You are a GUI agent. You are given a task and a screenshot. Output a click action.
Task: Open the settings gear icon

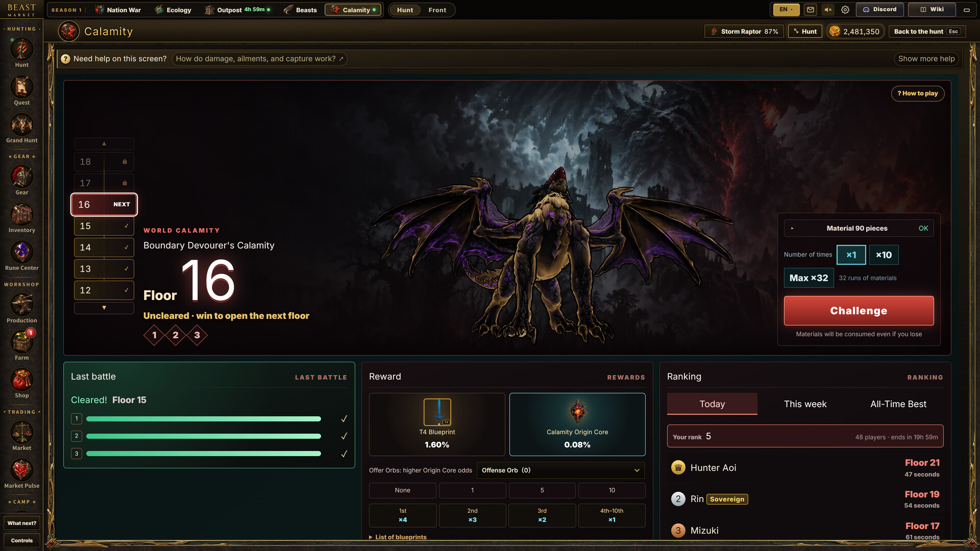click(845, 10)
